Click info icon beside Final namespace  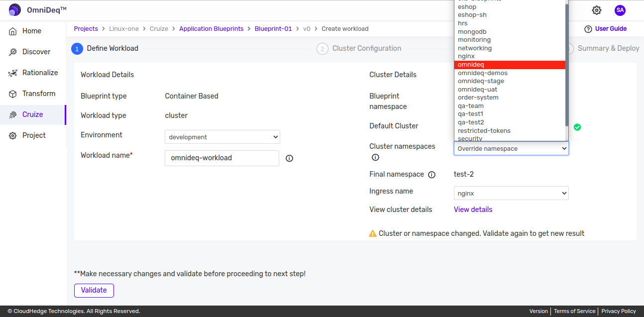click(432, 175)
